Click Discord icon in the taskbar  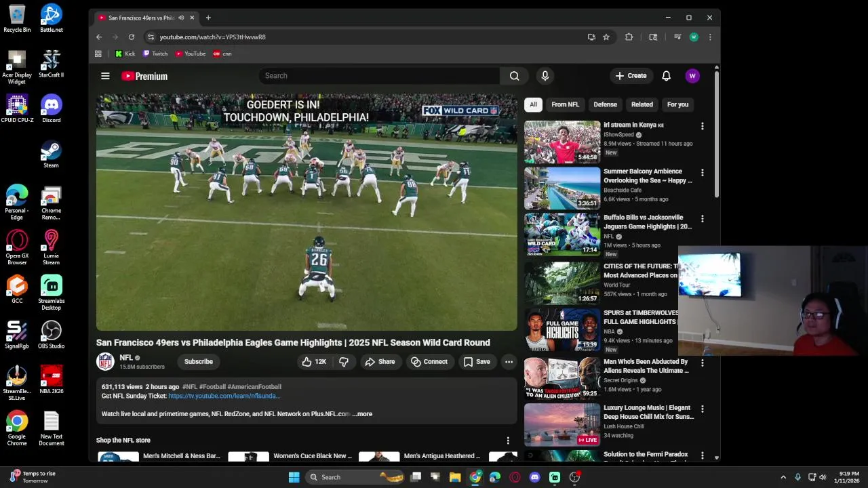tap(534, 477)
